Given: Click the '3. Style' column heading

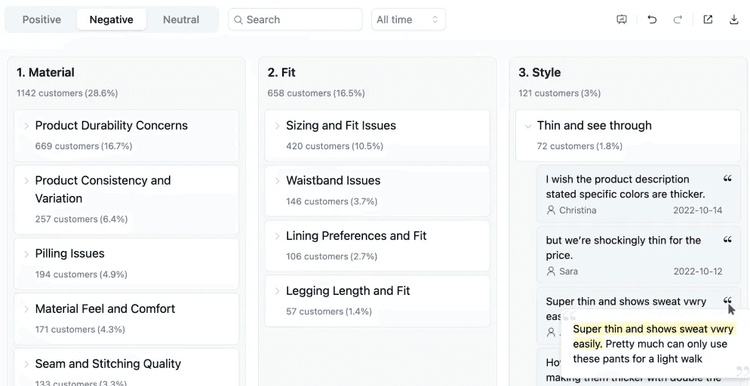Looking at the screenshot, I should click(540, 73).
